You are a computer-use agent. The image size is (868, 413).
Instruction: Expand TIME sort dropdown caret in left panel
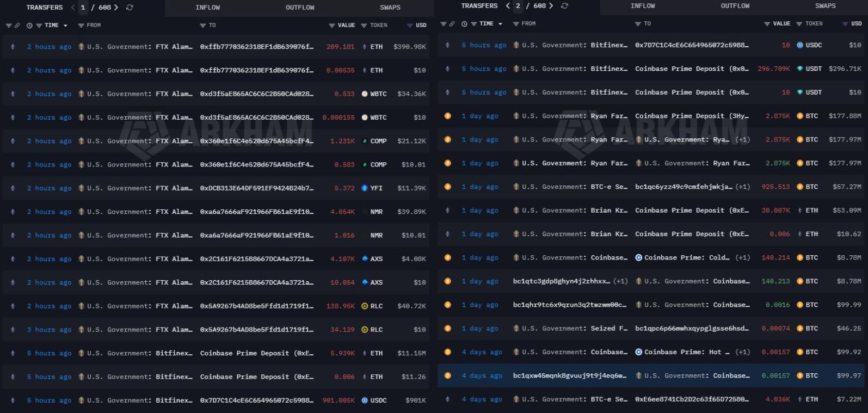pyautogui.click(x=66, y=26)
